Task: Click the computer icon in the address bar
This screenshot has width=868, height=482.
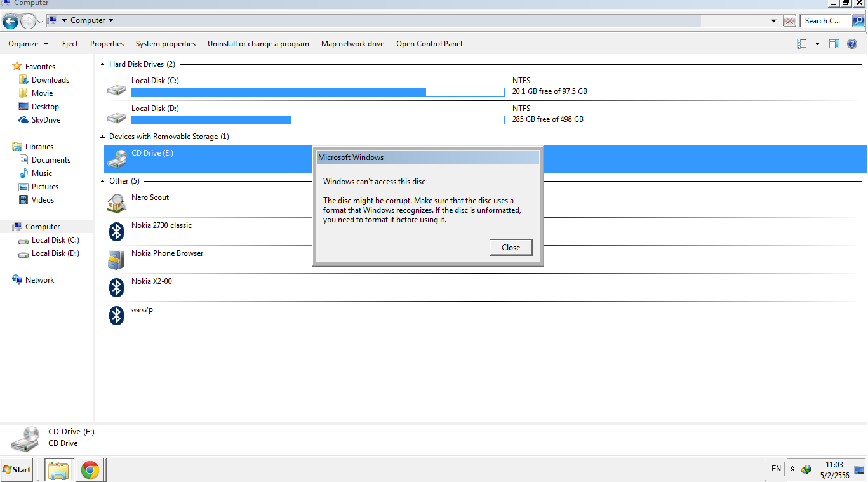Action: click(x=52, y=20)
